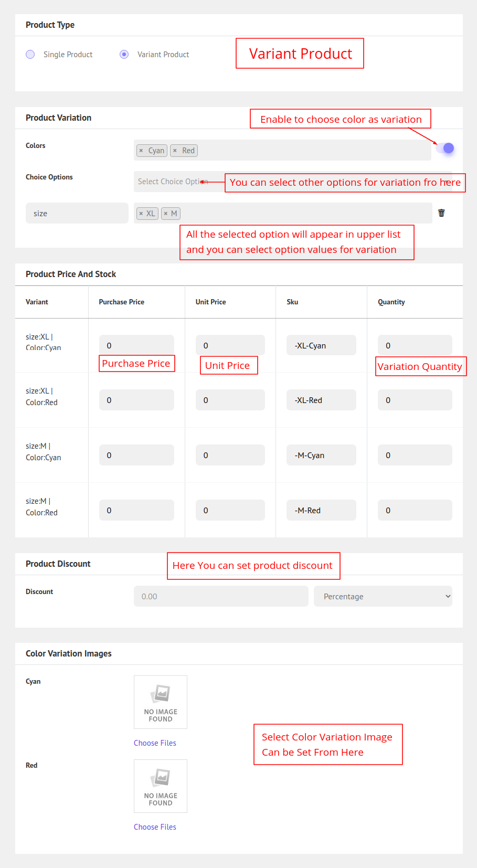Click the Discount amount input field
Viewport: 477px width, 868px height.
coord(221,596)
